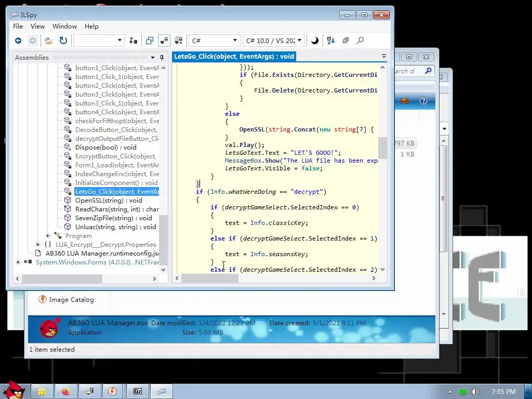Toggle show public types only icon
The height and width of the screenshot is (399, 532).
pyautogui.click(x=150, y=41)
